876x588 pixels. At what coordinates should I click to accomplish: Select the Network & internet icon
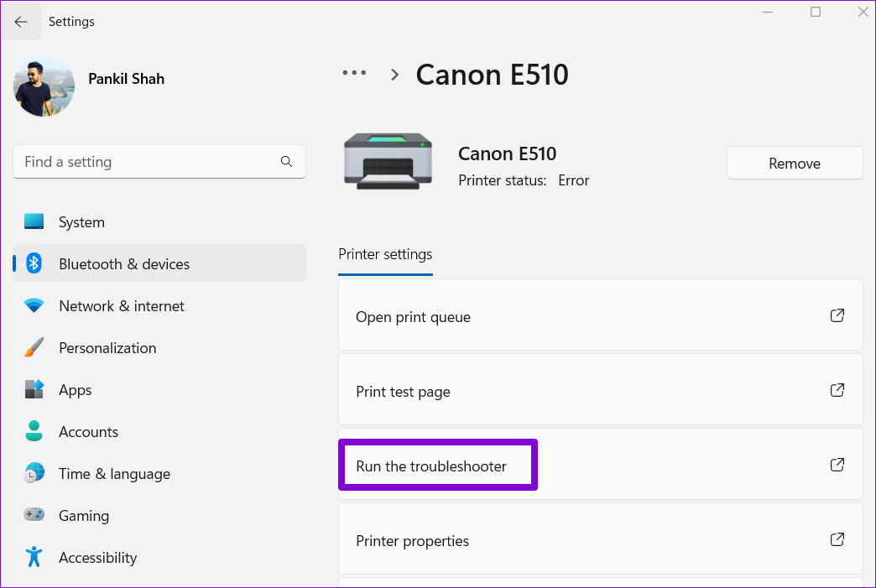34,305
